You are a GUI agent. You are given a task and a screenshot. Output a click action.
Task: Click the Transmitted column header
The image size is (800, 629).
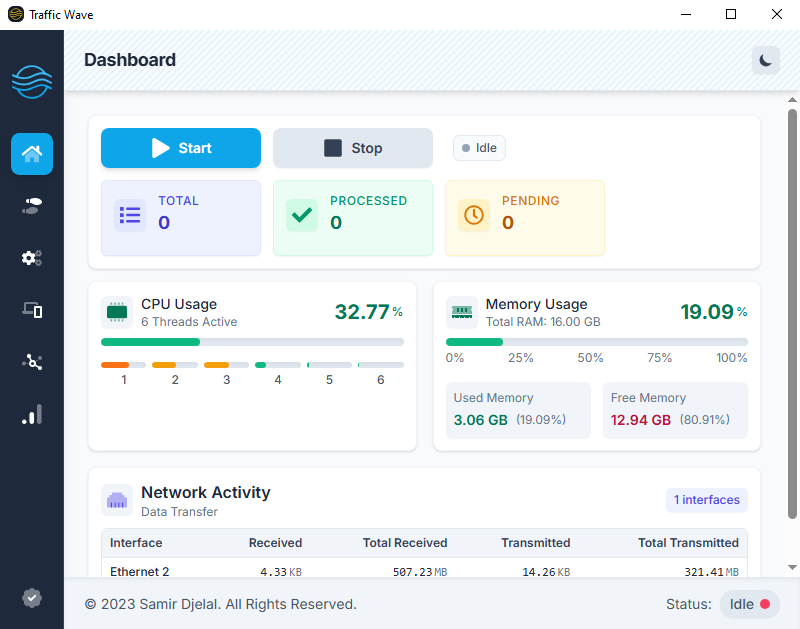(535, 543)
